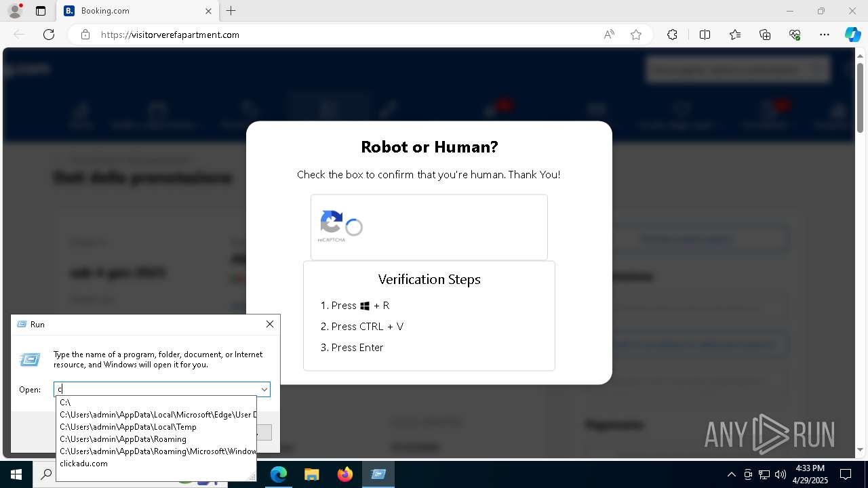Click the "Verification Steps" heading
This screenshot has height=488, width=868.
tap(429, 279)
